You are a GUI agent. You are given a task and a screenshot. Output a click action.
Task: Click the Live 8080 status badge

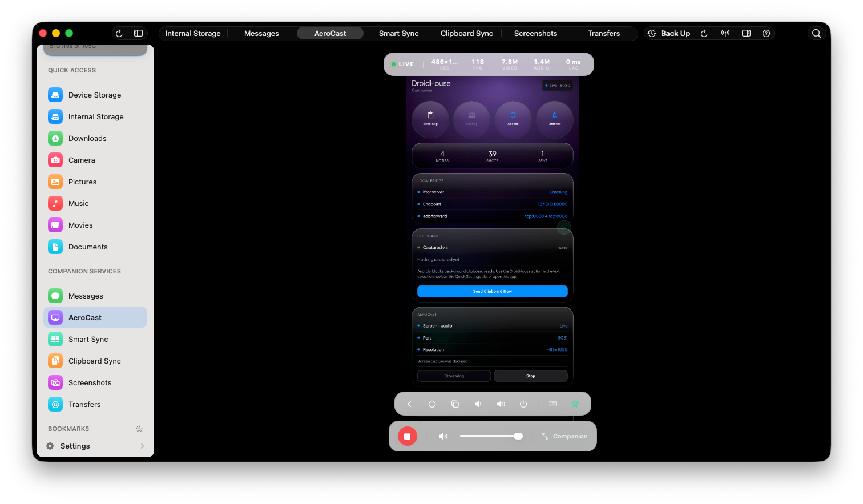(x=557, y=86)
